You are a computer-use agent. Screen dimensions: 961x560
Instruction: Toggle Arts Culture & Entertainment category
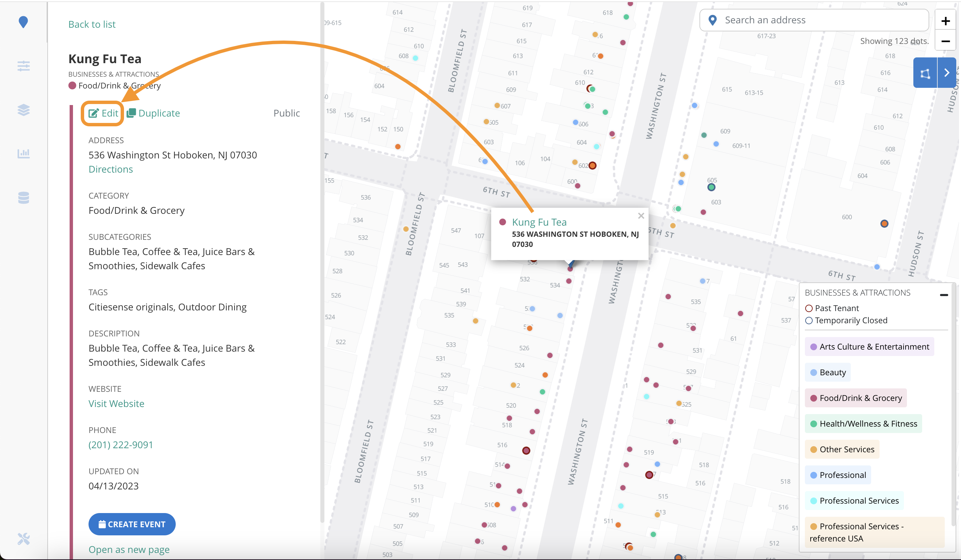click(x=869, y=347)
